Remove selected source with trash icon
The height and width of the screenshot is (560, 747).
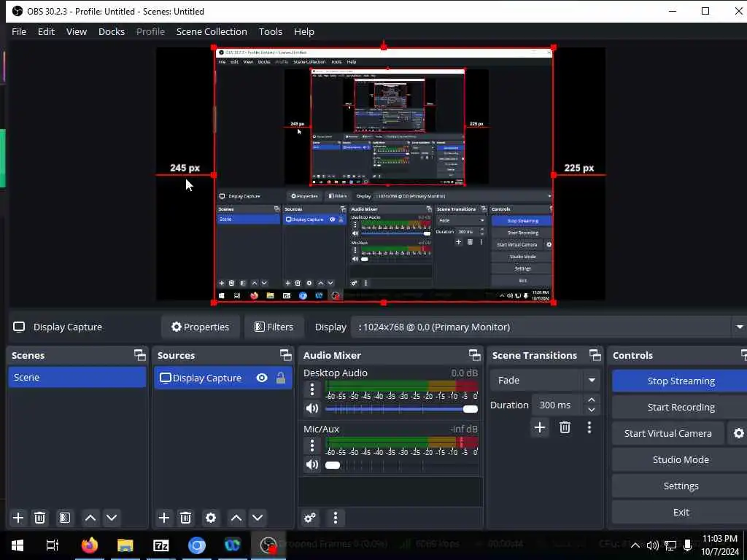pyautogui.click(x=186, y=518)
